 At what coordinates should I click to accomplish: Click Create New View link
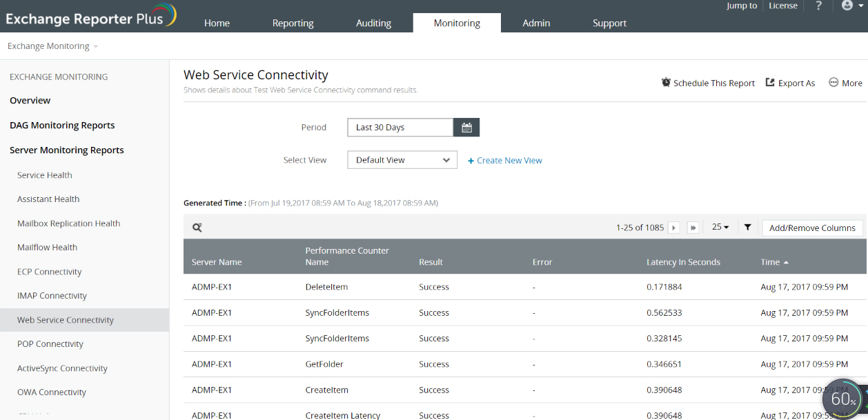[x=505, y=160]
